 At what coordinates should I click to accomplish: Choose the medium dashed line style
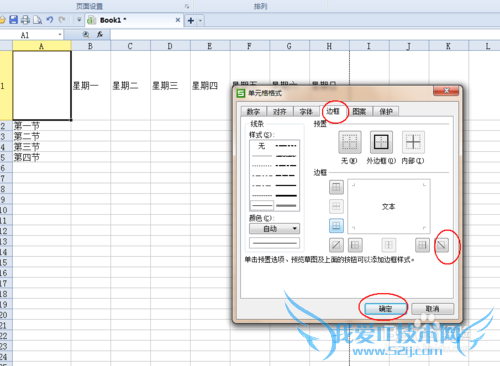pyautogui.click(x=286, y=175)
